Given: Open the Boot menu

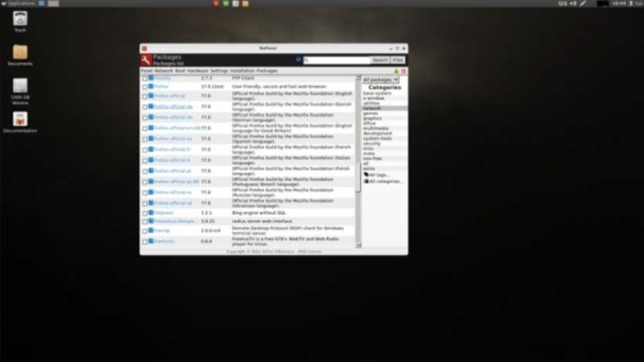Looking at the screenshot, I should [180, 70].
